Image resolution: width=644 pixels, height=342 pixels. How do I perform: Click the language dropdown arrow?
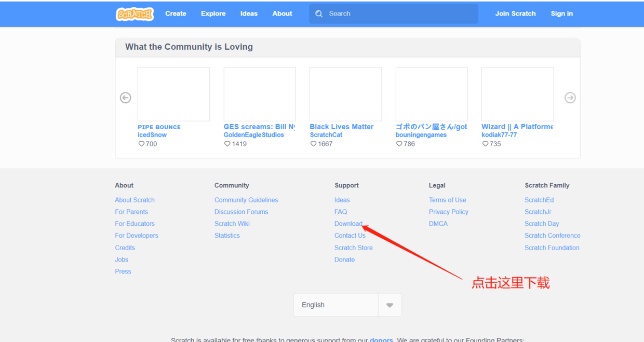(390, 305)
